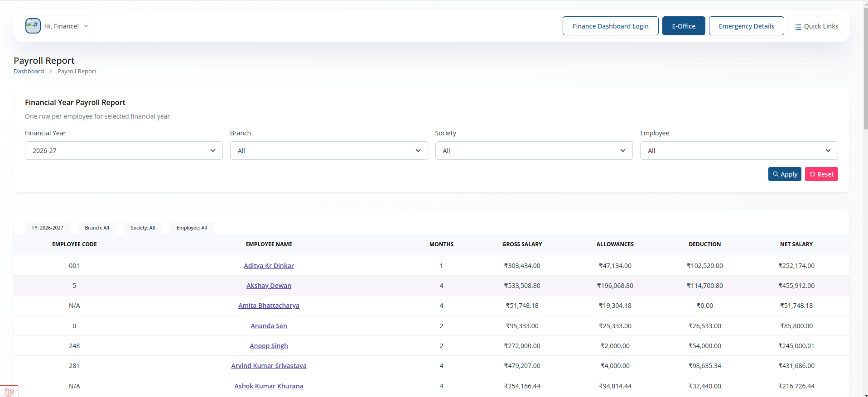This screenshot has width=868, height=397.
Task: Click the Finance profile avatar icon
Action: click(33, 26)
